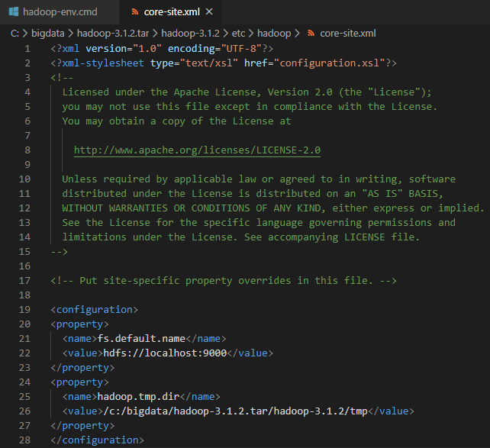Click the XML file icon in breadcrumb
Screen dimensions: 490x448
click(311, 33)
